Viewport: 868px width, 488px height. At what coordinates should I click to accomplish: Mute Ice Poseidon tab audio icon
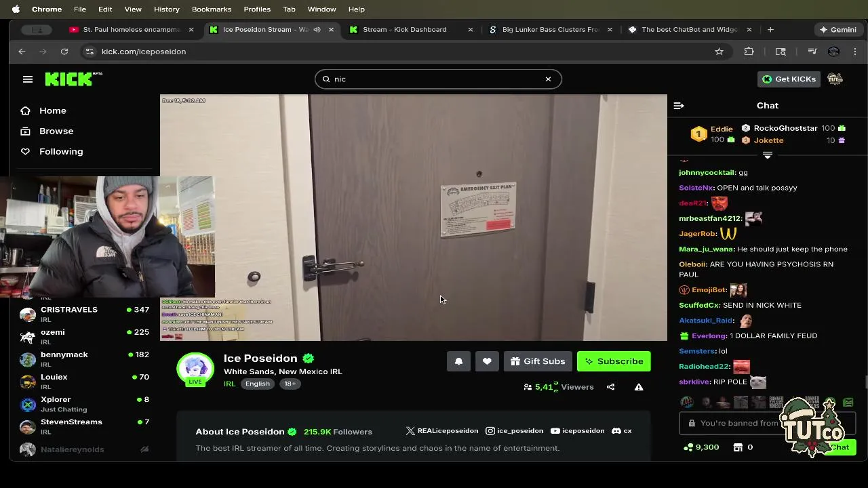pyautogui.click(x=317, y=30)
